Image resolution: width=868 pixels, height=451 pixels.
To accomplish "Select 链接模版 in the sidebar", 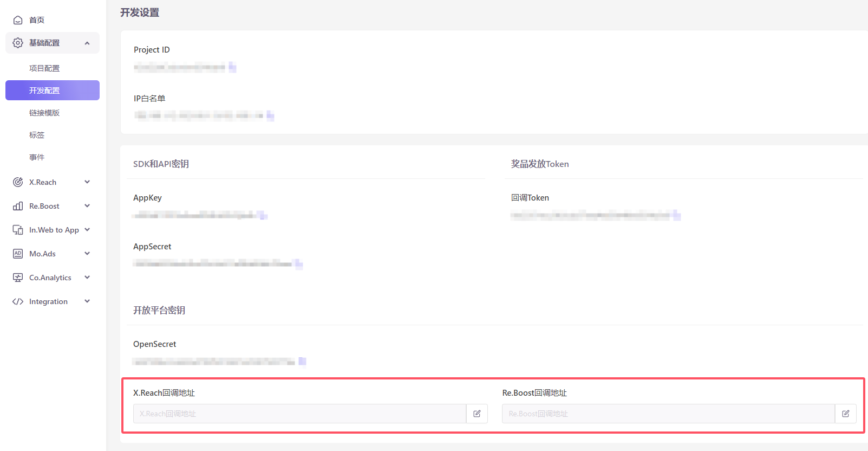I will (44, 113).
